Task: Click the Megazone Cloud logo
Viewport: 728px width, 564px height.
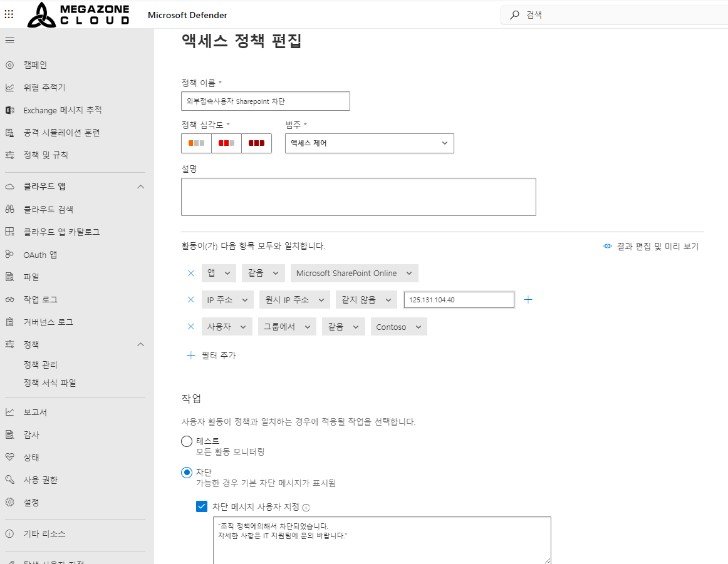Action: point(78,15)
